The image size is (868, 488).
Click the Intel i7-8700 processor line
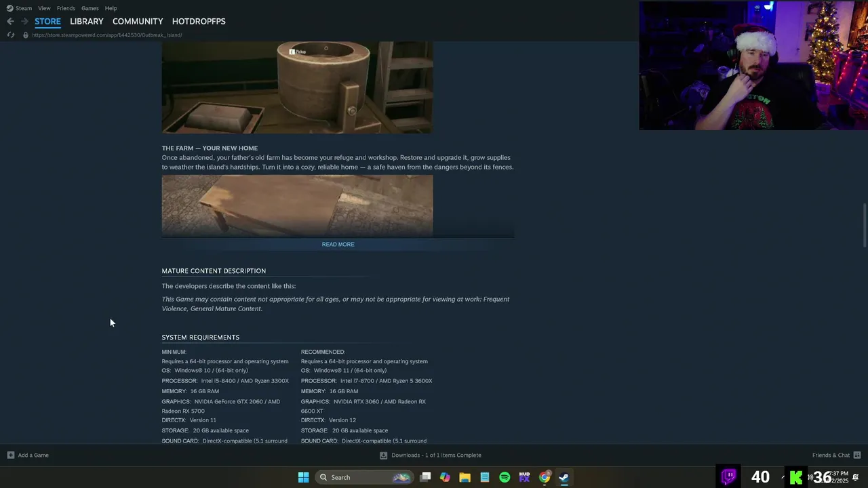pyautogui.click(x=367, y=381)
